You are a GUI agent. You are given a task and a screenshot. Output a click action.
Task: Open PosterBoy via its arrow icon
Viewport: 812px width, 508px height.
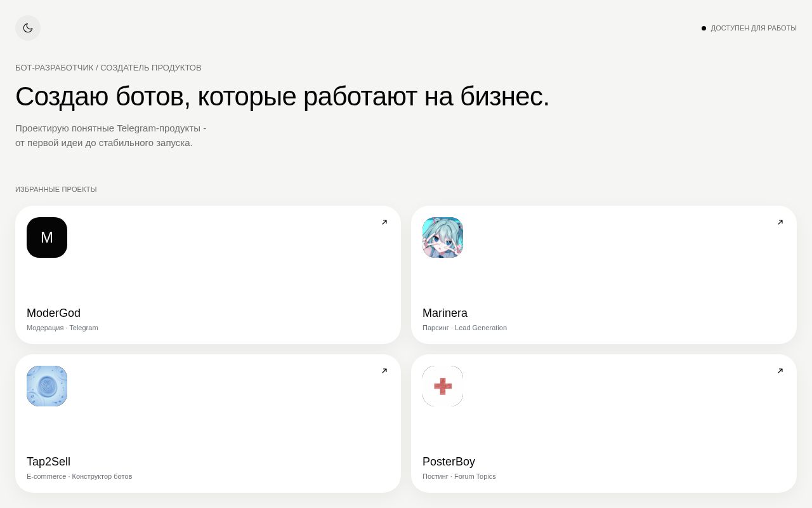click(780, 371)
